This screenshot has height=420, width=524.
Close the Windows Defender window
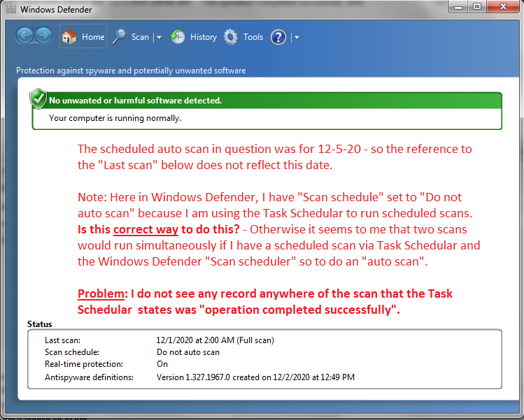(x=503, y=7)
